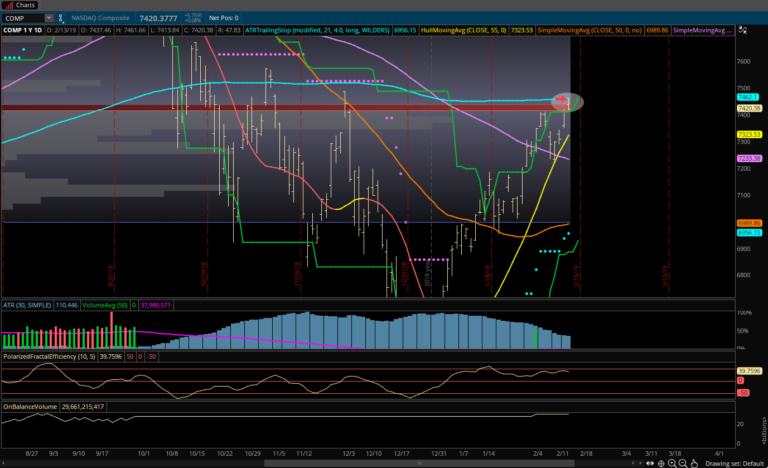768x468 pixels.
Task: Click the Charts tab icon
Action: coord(8,5)
